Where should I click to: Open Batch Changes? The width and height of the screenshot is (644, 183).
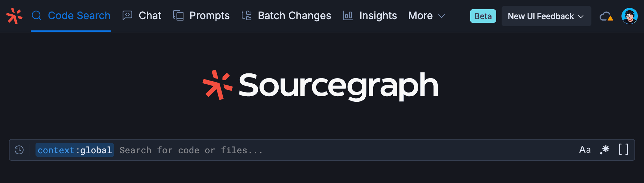(286, 16)
